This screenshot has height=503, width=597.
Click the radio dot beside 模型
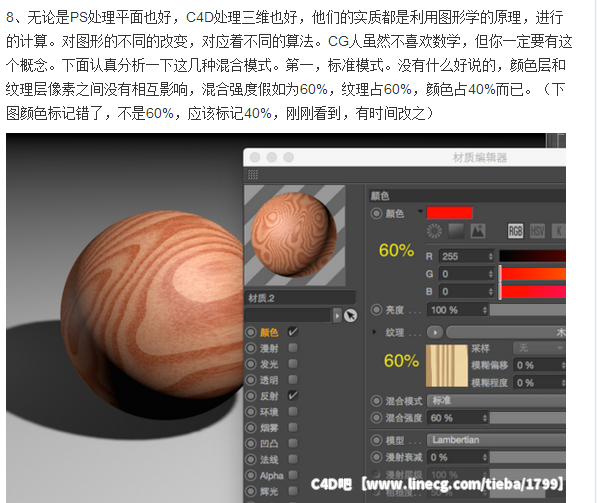[376, 440]
